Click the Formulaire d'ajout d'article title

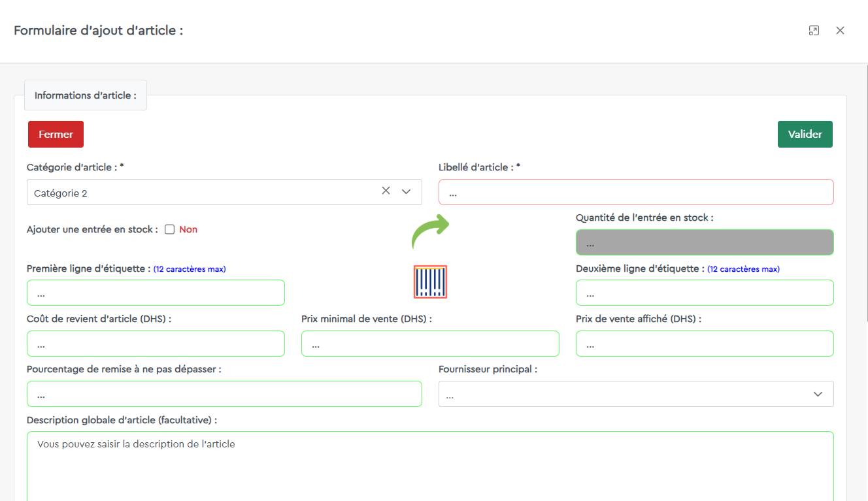(x=99, y=30)
